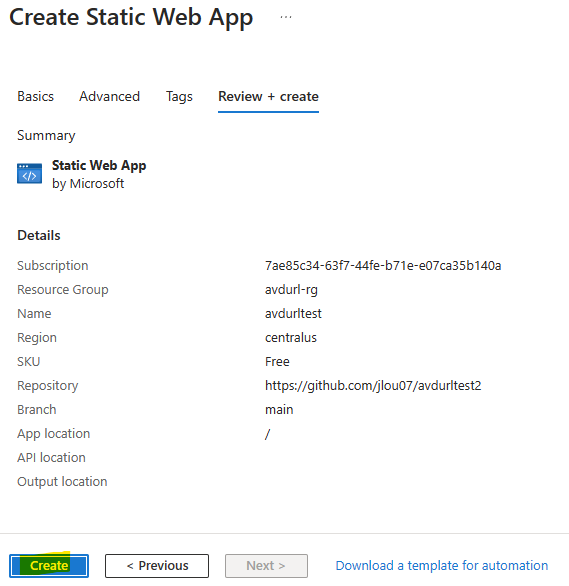Click the main branch value
Viewport: 569px width, 586px height.
pyautogui.click(x=279, y=410)
